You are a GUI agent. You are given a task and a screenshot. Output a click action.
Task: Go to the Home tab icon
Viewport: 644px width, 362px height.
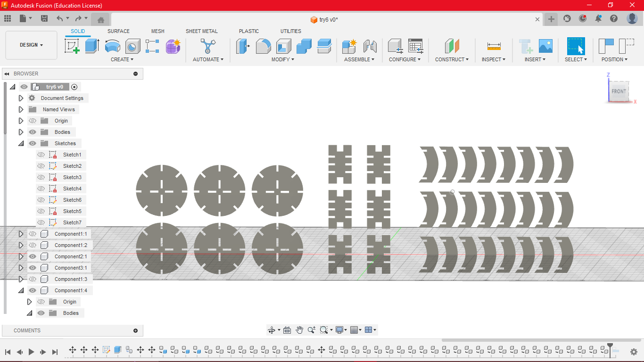tap(100, 19)
